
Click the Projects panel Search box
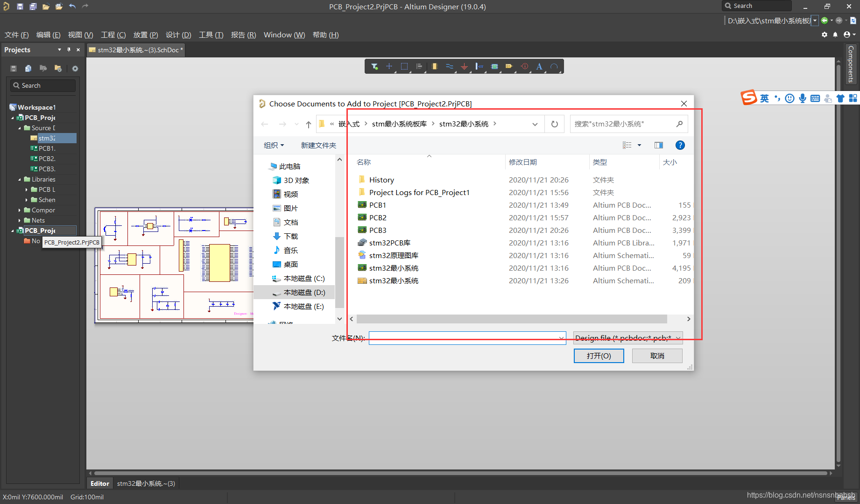click(x=43, y=85)
